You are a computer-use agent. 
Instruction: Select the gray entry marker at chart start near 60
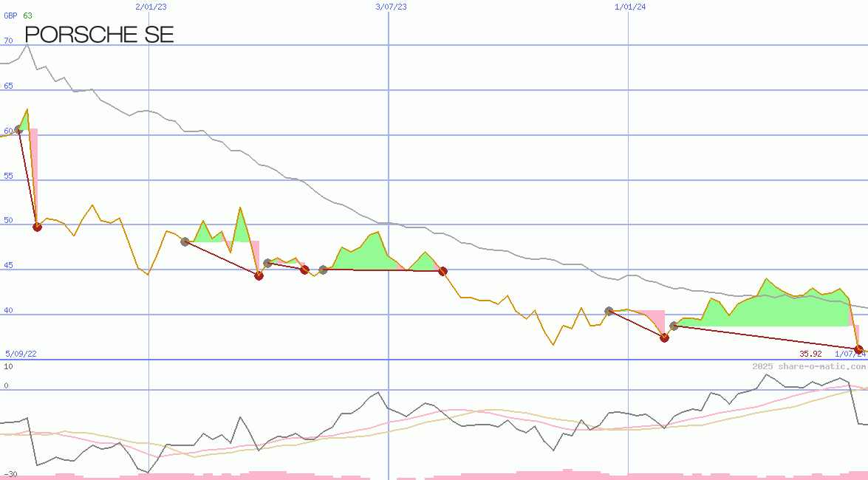[18, 129]
